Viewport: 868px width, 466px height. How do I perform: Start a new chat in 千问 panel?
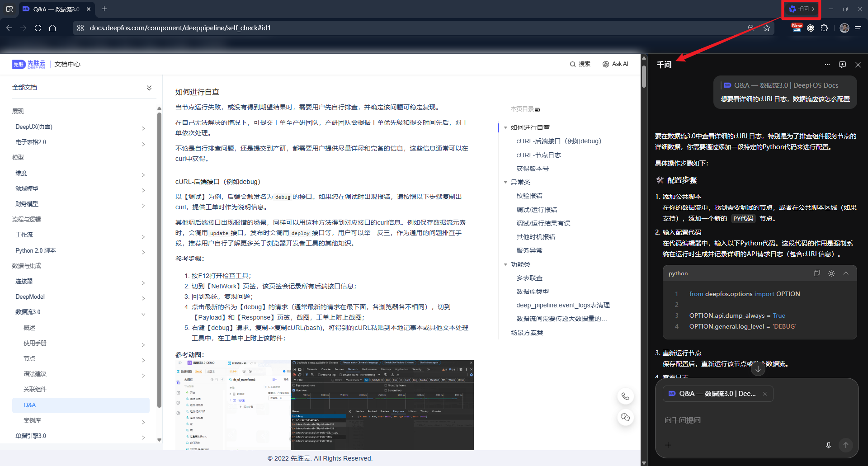[x=842, y=65]
